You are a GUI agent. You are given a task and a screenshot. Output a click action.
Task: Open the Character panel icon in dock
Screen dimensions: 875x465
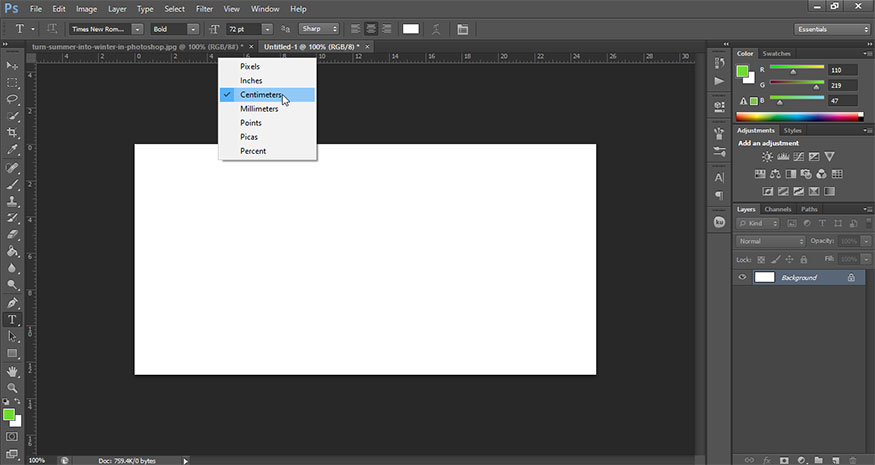click(x=719, y=178)
